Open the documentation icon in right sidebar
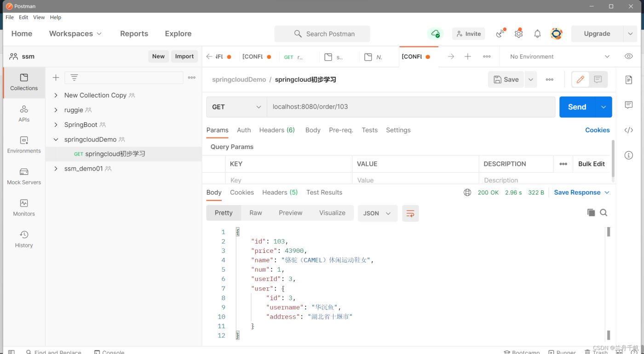Viewport: 644px width, 354px height. click(x=629, y=80)
